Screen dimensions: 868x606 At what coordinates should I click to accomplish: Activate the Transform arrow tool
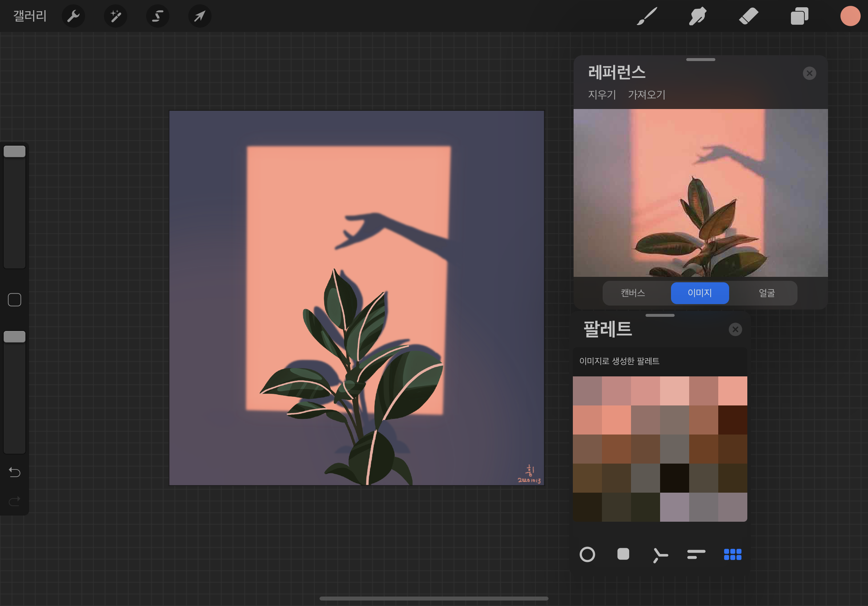[200, 16]
